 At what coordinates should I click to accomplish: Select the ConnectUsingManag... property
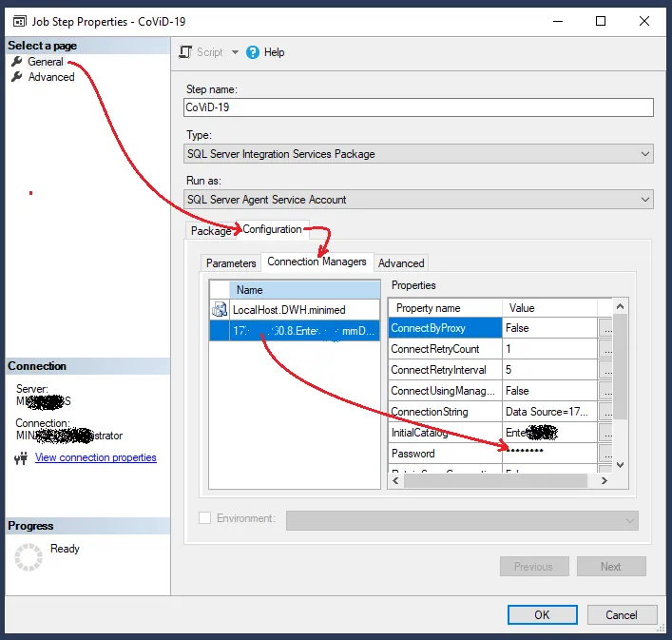click(445, 391)
